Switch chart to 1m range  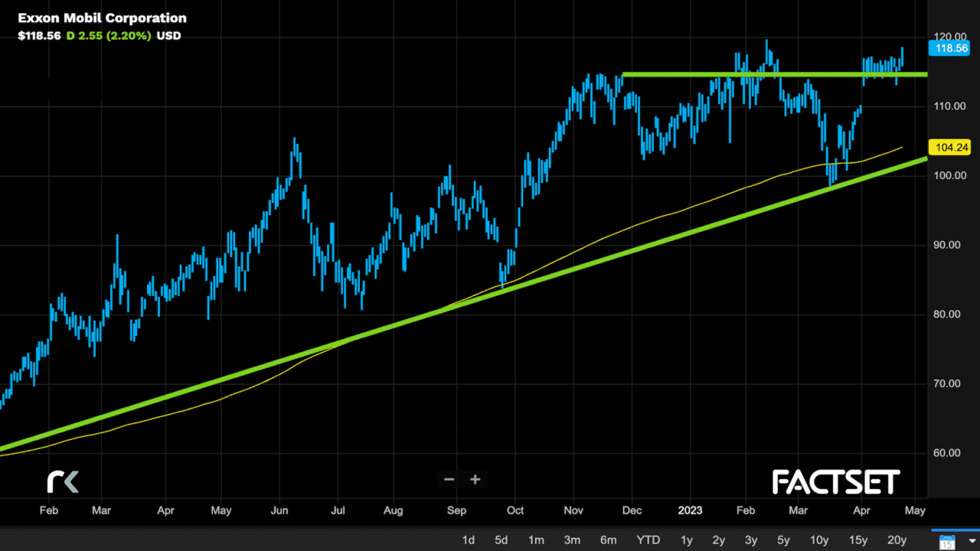coord(536,540)
